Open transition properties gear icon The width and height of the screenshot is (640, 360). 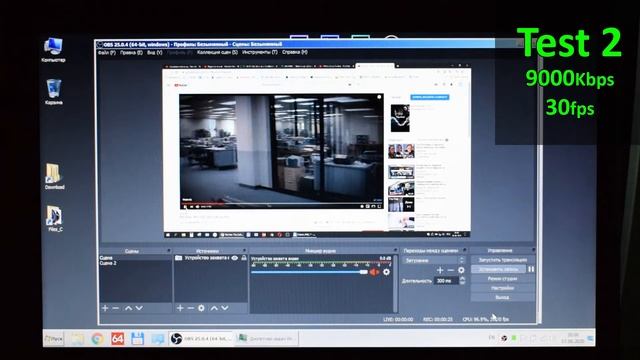[x=461, y=270]
